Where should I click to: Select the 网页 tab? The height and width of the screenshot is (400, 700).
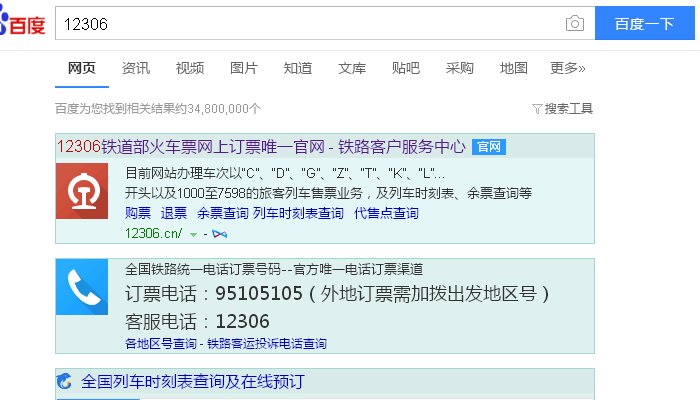click(x=82, y=68)
